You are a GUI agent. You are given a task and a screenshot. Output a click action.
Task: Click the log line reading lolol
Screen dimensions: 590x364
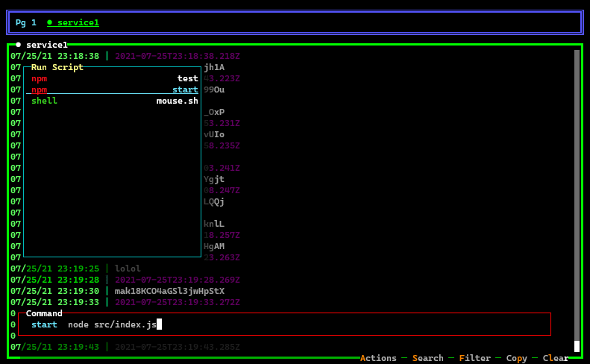[x=128, y=269]
